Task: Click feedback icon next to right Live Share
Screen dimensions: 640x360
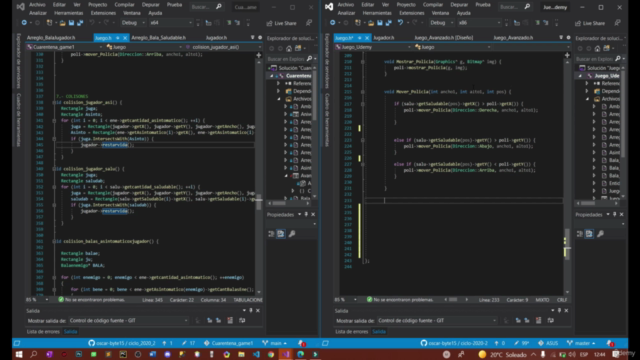Action: (618, 23)
